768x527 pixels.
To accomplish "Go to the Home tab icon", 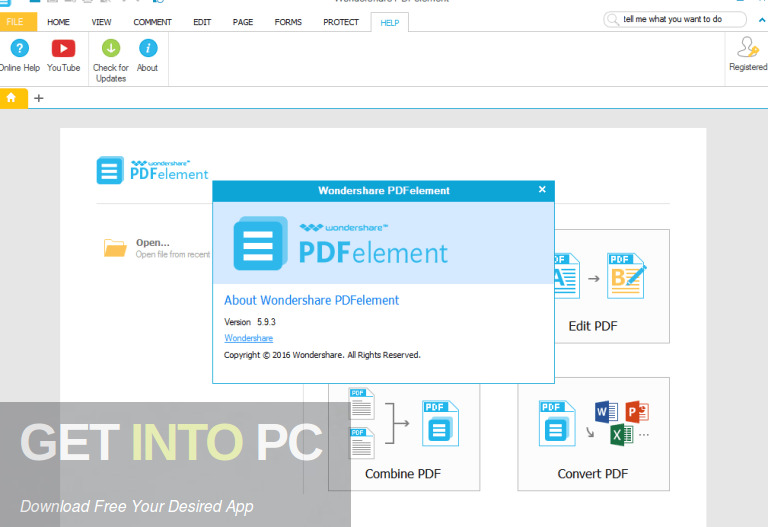I will coord(11,98).
